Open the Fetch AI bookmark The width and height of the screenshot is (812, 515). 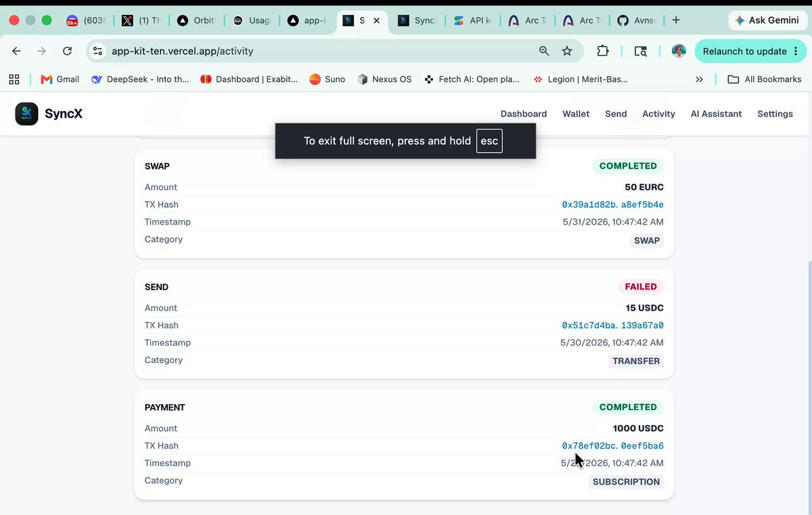point(472,79)
